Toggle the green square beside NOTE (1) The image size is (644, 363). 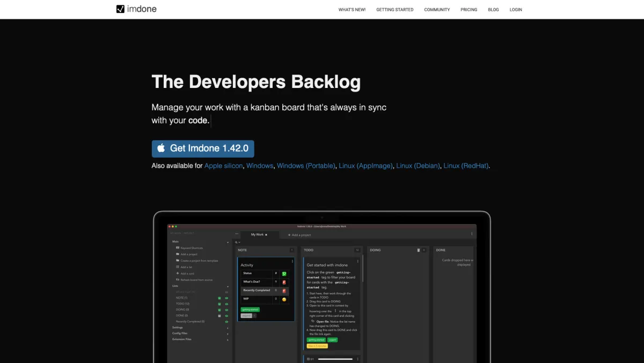(219, 298)
